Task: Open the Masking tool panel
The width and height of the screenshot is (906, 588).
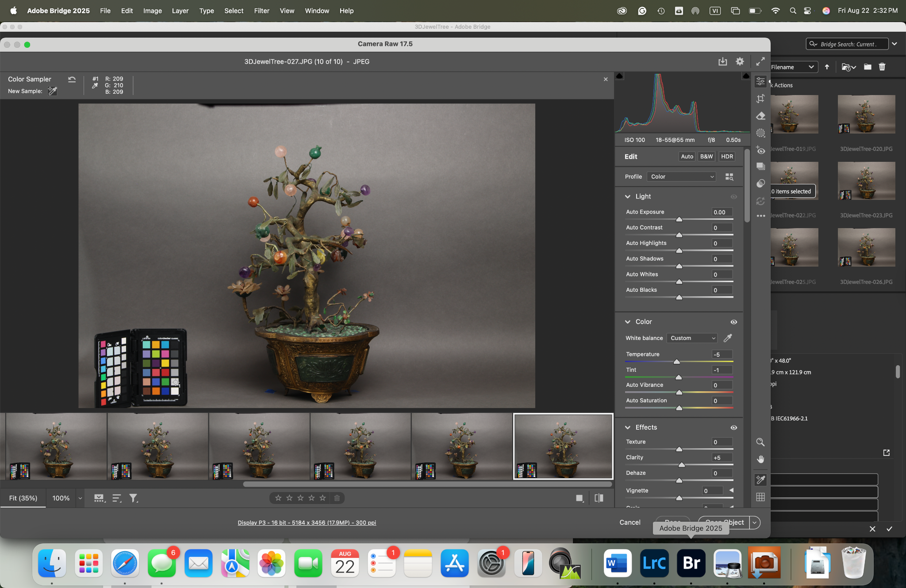Action: point(760,133)
